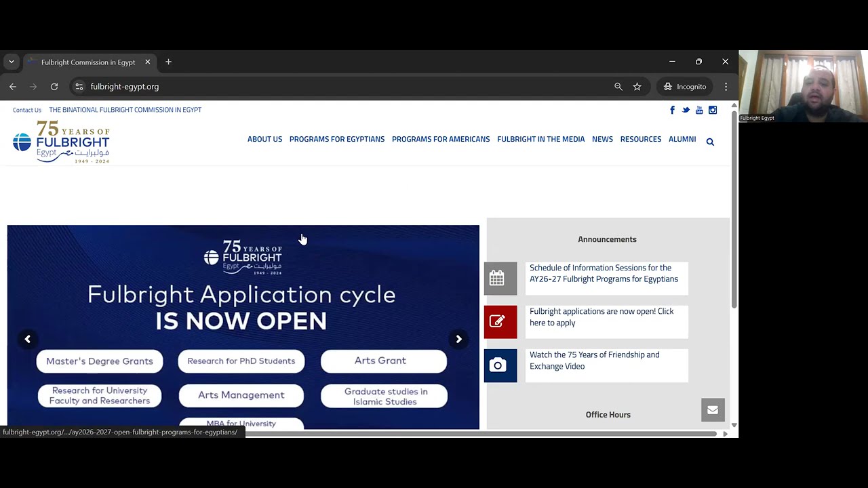
Task: Click Research for University Faculty and Researchers pill
Action: [100, 396]
